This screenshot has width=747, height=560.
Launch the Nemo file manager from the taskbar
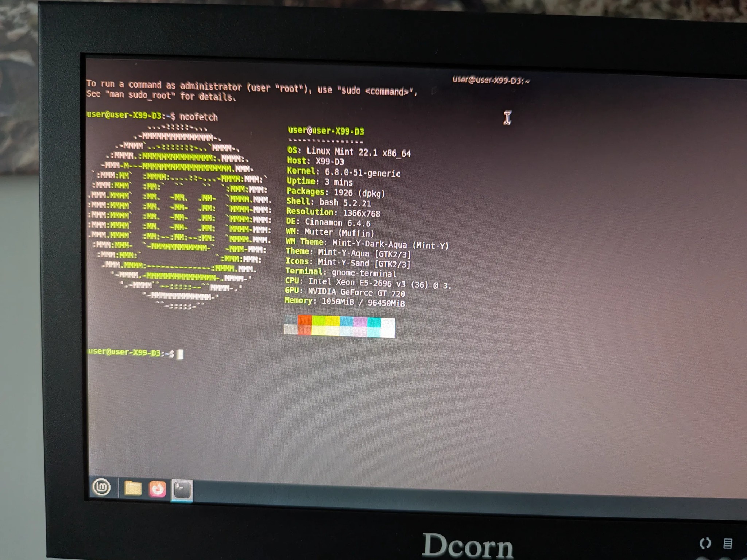click(x=133, y=487)
